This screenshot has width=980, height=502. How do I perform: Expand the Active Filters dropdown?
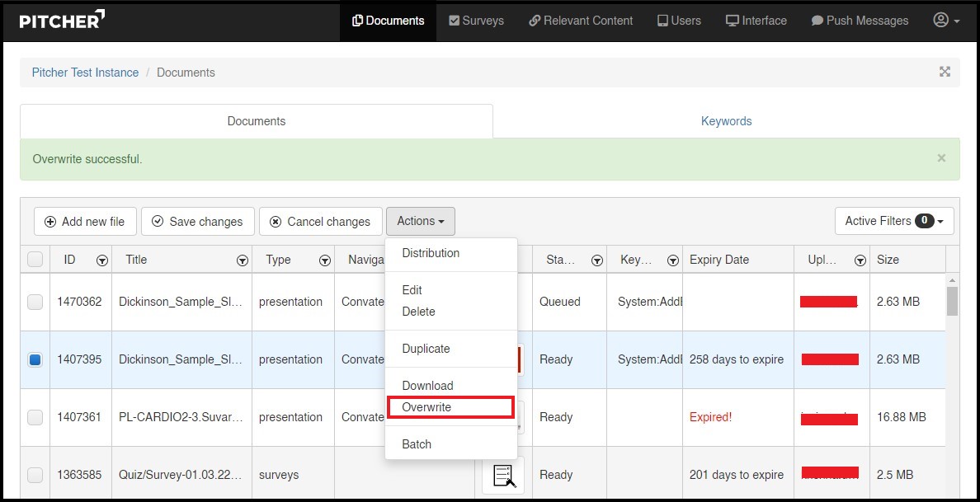point(894,221)
